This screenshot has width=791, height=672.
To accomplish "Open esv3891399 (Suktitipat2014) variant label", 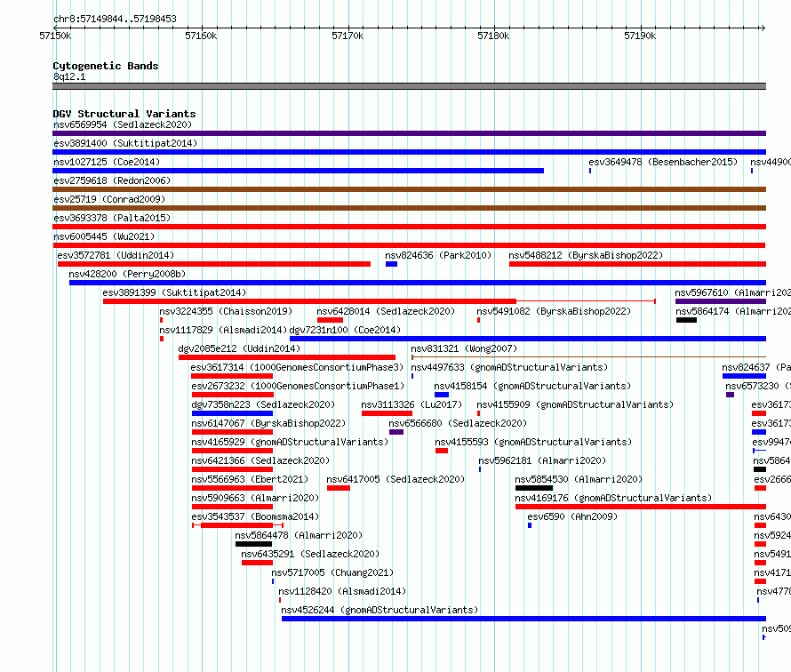I will (x=174, y=292).
